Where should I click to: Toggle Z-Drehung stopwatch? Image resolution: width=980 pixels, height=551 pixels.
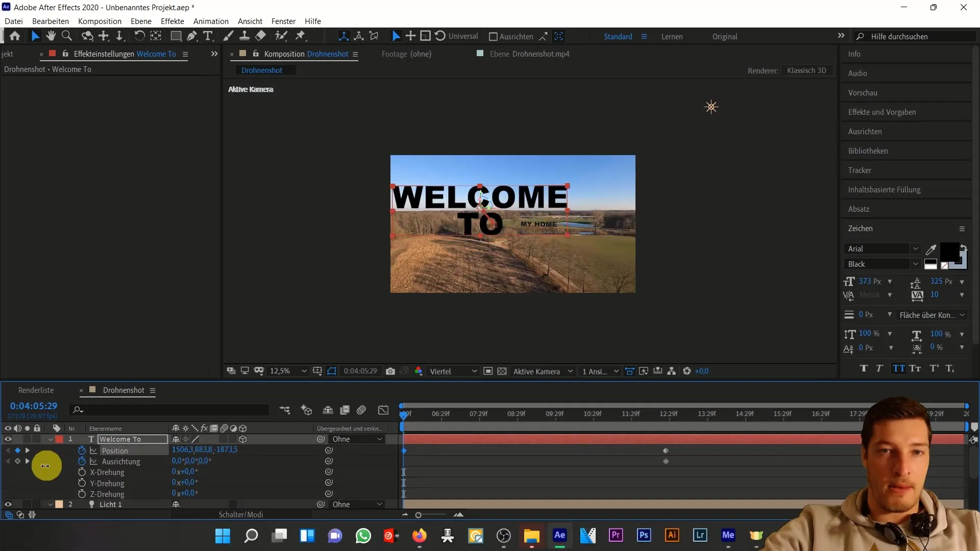82,494
